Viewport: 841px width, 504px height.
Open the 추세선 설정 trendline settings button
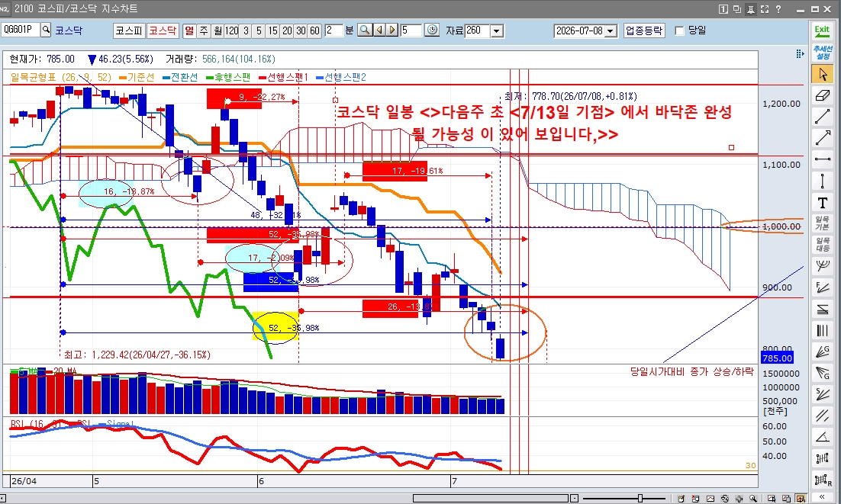[x=822, y=53]
